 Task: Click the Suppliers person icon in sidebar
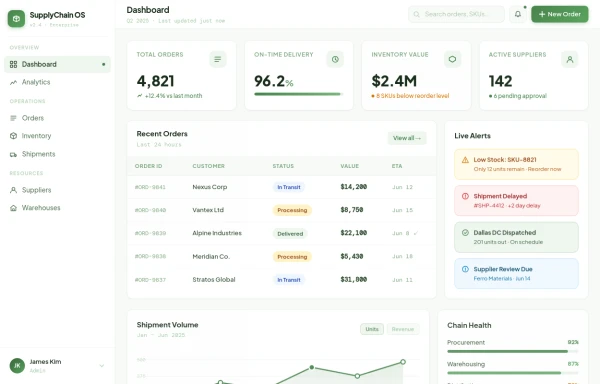point(13,190)
